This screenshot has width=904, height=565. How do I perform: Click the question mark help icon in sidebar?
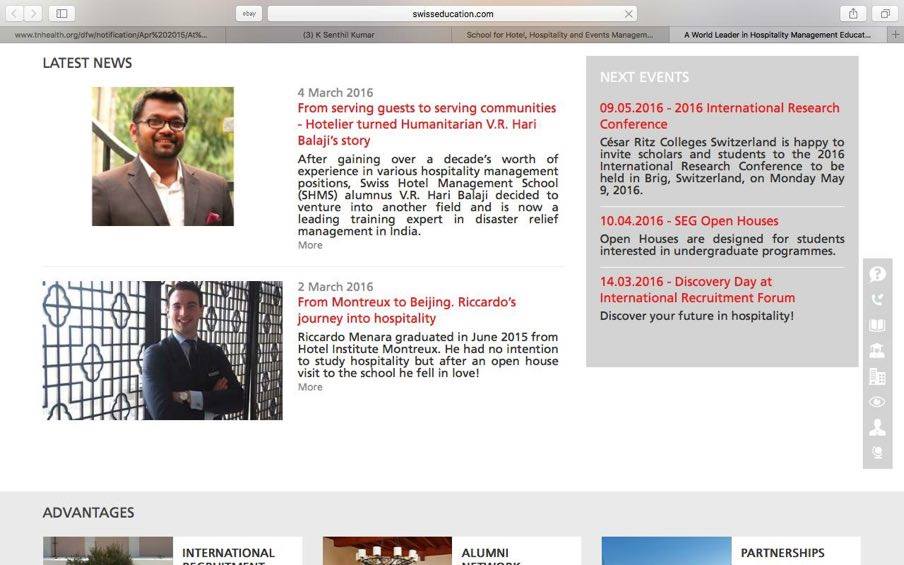pyautogui.click(x=877, y=274)
